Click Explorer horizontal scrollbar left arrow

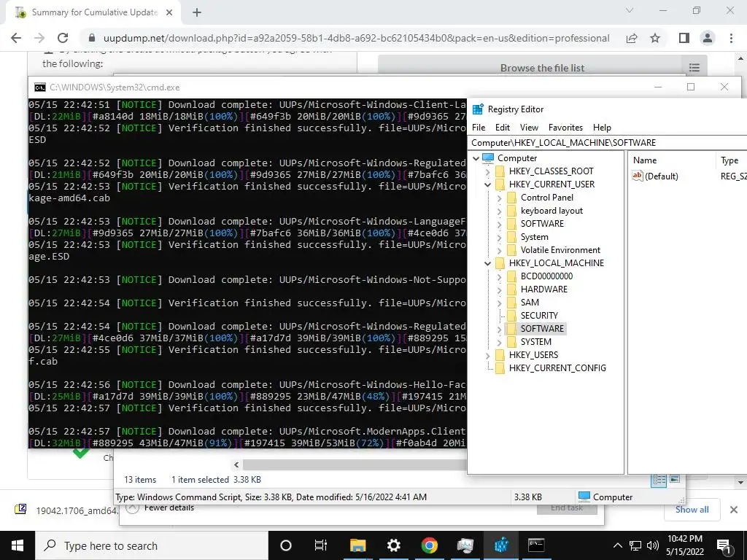coord(236,464)
